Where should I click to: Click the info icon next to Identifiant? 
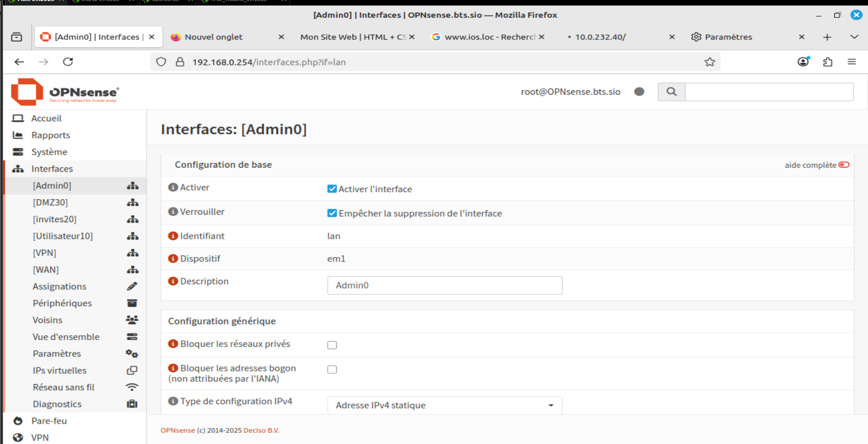tap(173, 236)
